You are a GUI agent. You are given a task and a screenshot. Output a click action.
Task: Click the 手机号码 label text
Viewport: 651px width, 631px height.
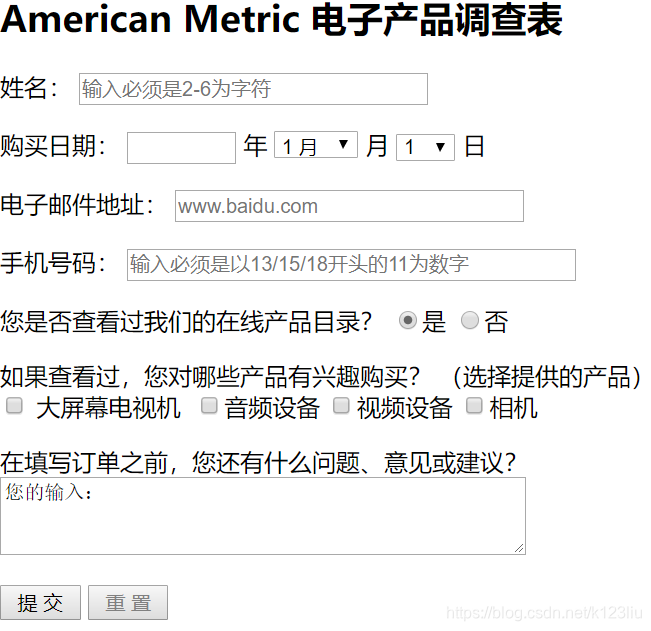pos(53,263)
